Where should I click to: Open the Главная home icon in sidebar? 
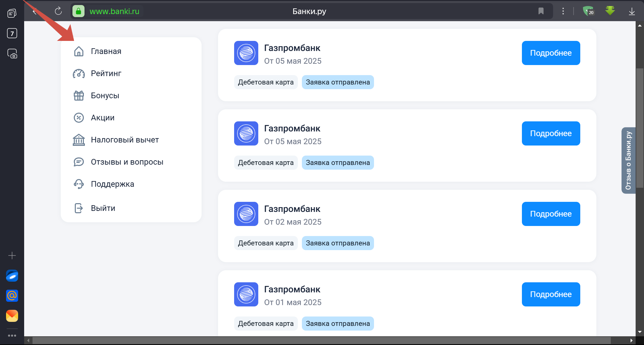coord(79,51)
